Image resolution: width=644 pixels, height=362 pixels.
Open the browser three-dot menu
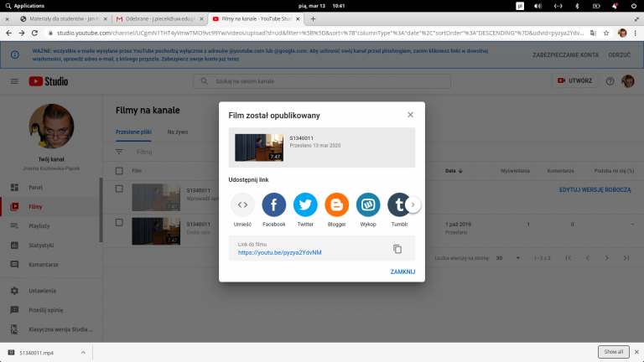pos(636,34)
